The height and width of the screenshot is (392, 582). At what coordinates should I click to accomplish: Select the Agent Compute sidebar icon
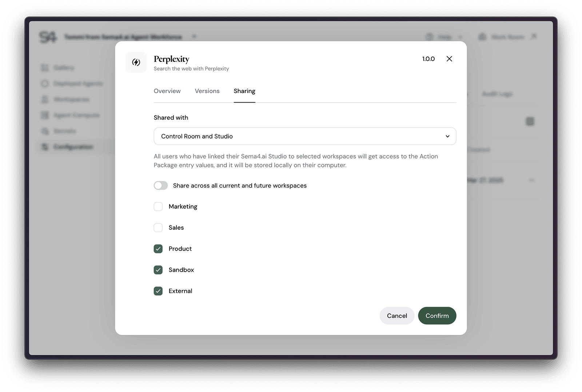(45, 115)
